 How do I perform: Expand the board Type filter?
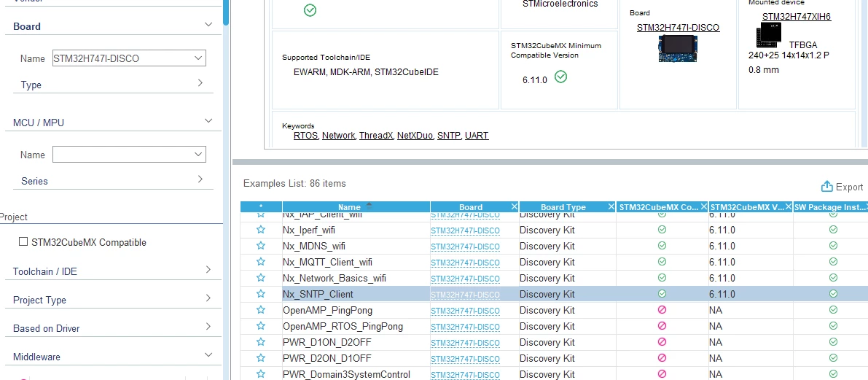tap(200, 83)
